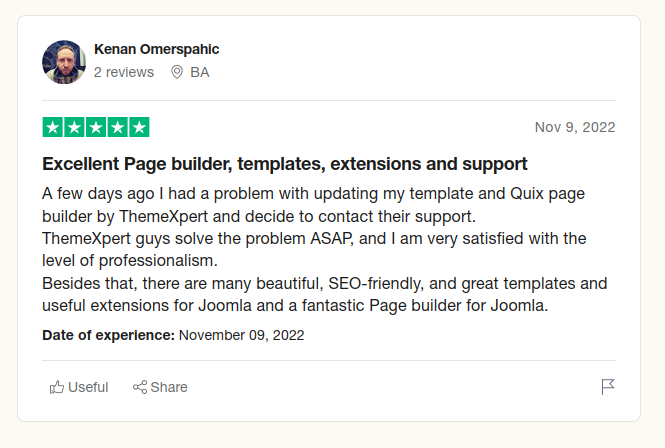The width and height of the screenshot is (665, 448).
Task: Open the Nov 9, 2022 date link
Action: click(x=575, y=127)
